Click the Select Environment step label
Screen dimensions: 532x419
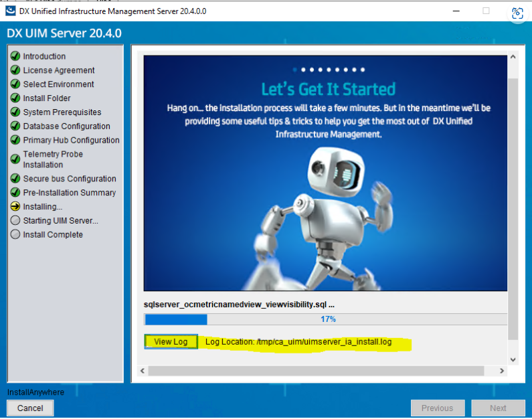tap(58, 84)
